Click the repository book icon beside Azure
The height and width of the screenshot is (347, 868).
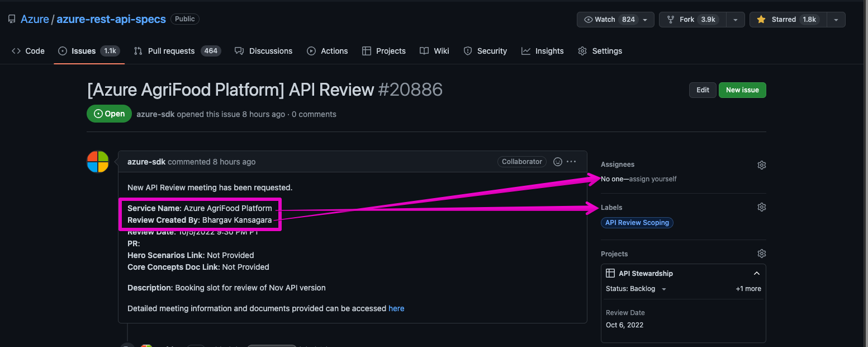(x=12, y=19)
